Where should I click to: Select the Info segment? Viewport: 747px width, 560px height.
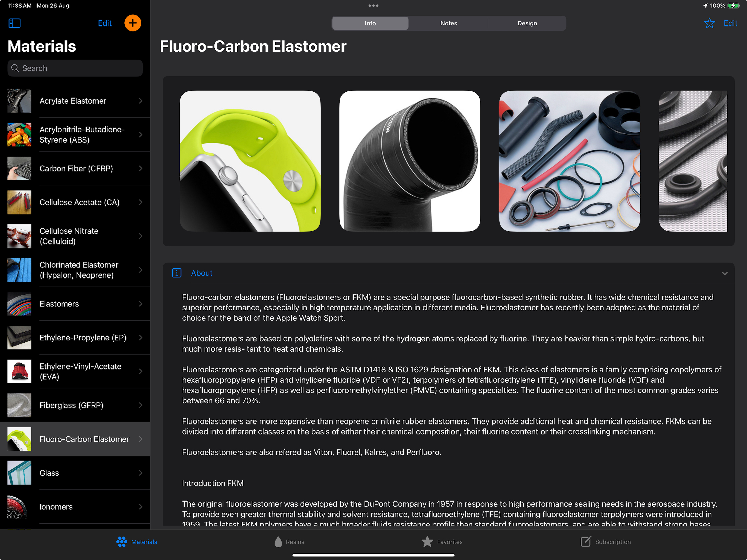(370, 23)
